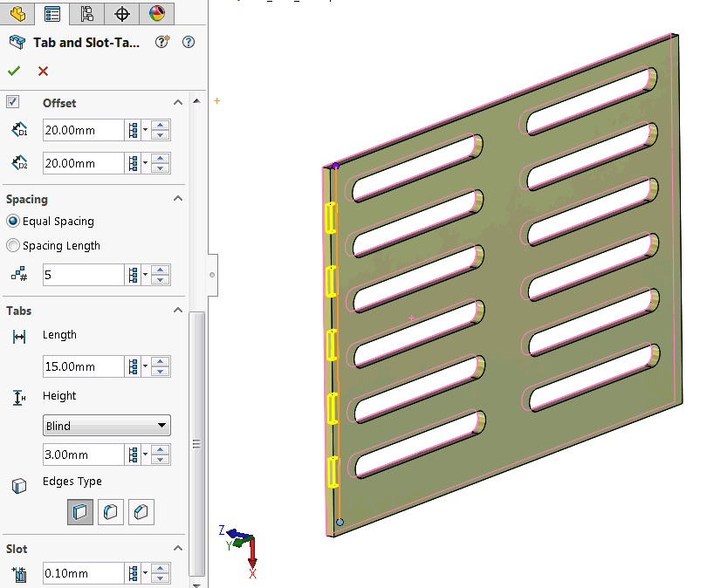Increase the slot offset value
Screen dimensions: 714x588
pyautogui.click(x=161, y=569)
